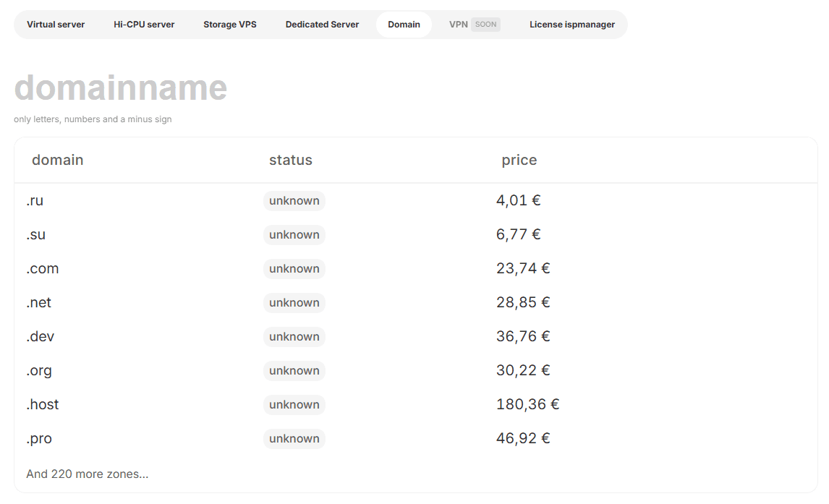Click the Domain tab
This screenshot has height=504, width=829.
point(404,25)
